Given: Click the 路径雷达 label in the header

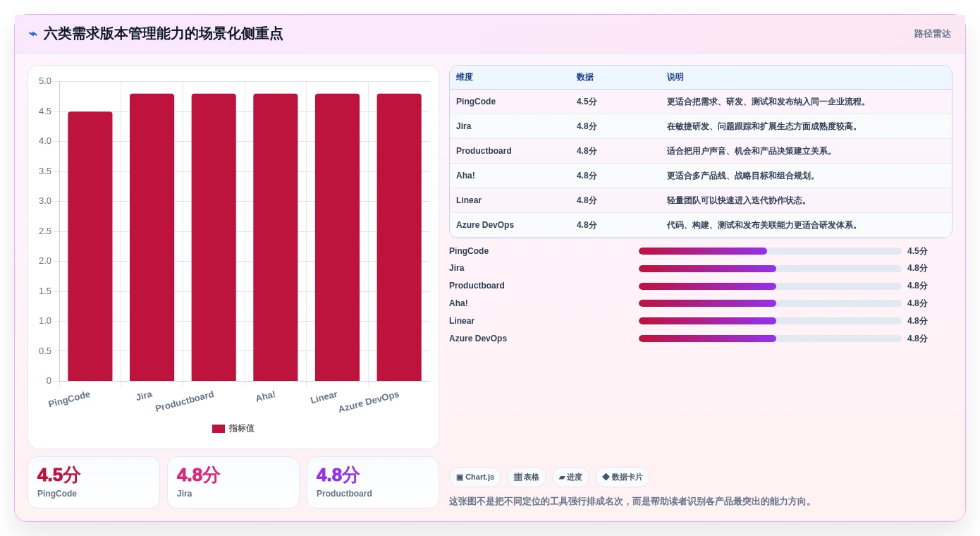Looking at the screenshot, I should (x=932, y=34).
